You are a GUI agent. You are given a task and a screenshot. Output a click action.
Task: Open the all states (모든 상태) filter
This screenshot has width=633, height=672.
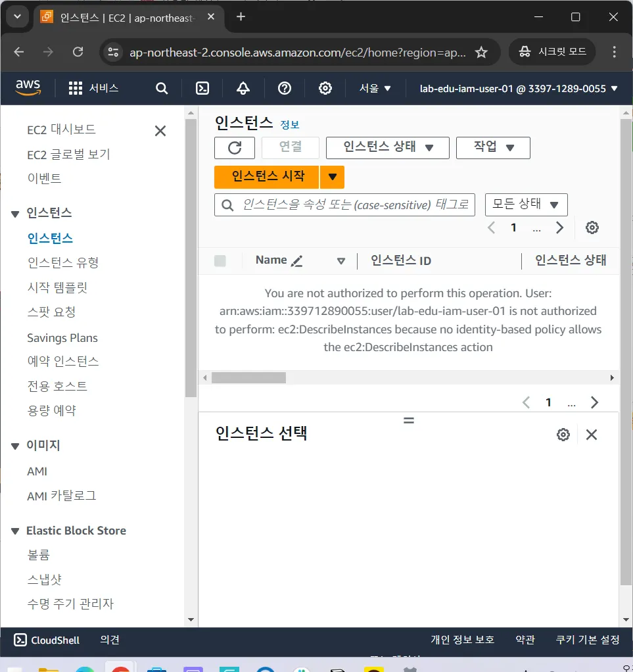point(527,205)
